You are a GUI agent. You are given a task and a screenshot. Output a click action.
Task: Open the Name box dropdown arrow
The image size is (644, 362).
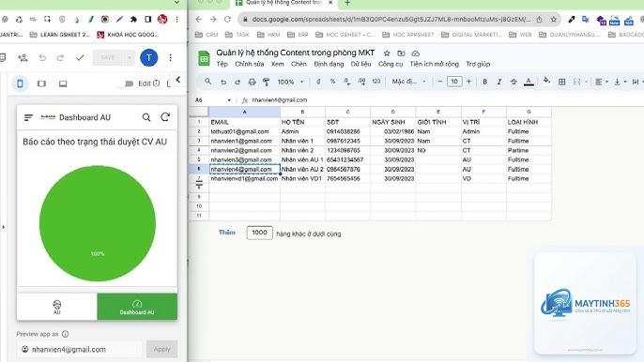coord(229,100)
